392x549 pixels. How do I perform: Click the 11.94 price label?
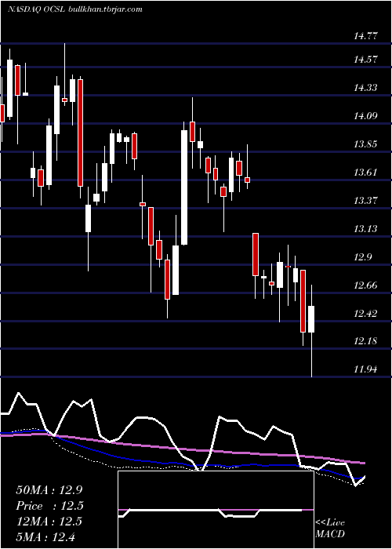365,369
